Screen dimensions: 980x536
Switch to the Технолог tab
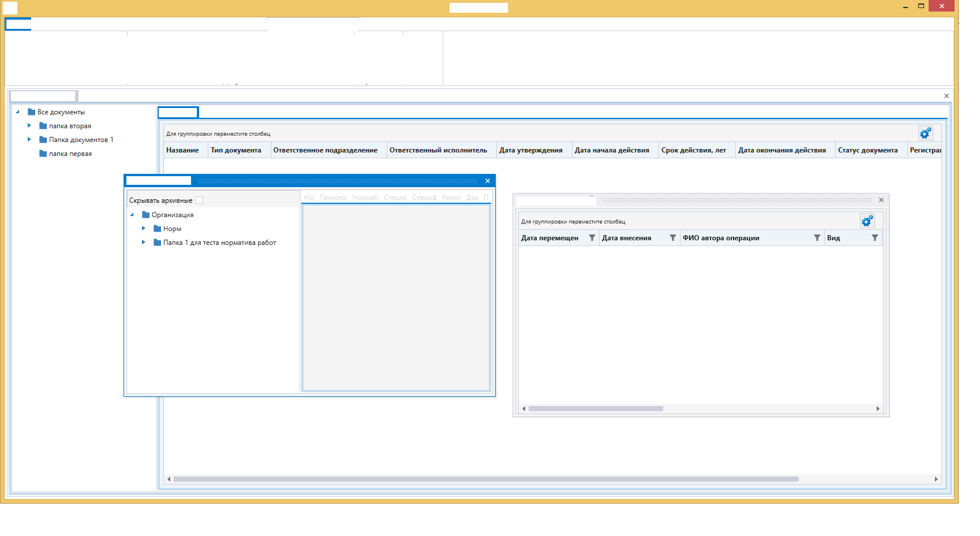click(x=333, y=198)
